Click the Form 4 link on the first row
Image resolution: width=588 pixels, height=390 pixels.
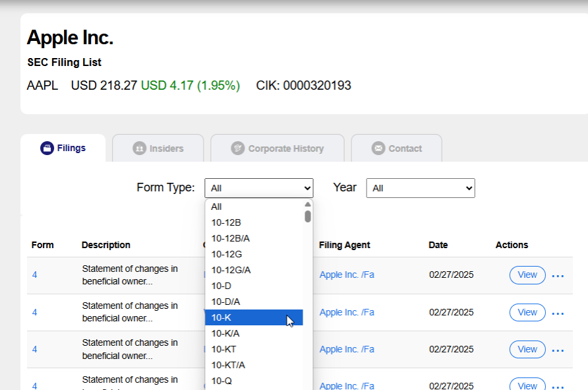34,275
